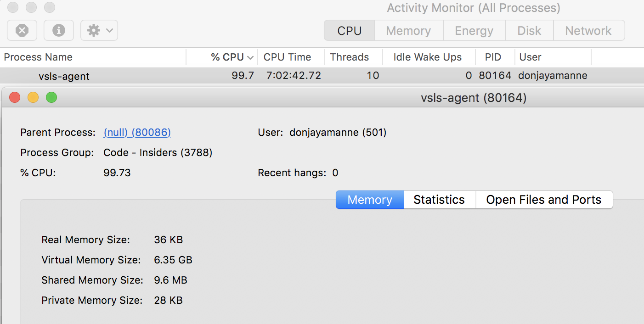
Task: Select the Memory tab in detail window
Action: [369, 200]
